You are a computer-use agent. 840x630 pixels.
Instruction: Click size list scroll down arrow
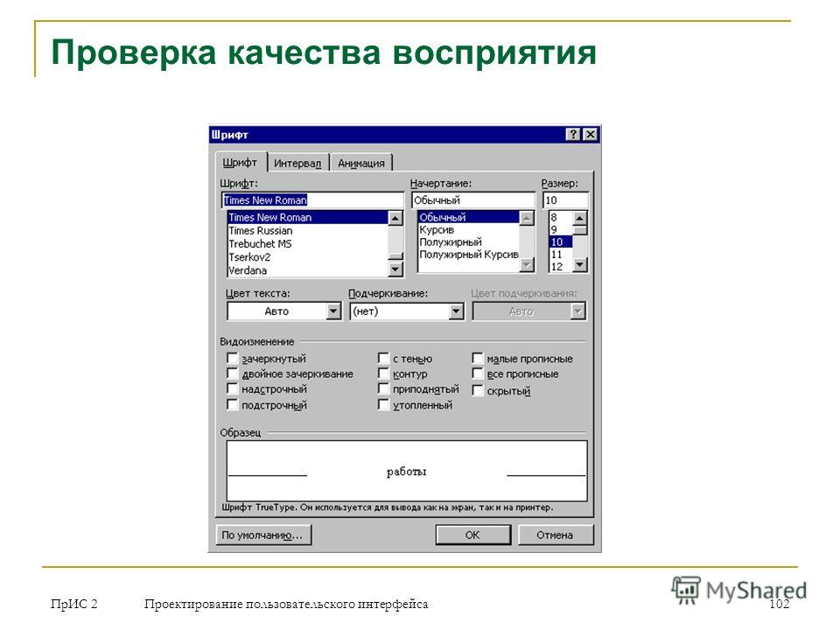click(580, 264)
